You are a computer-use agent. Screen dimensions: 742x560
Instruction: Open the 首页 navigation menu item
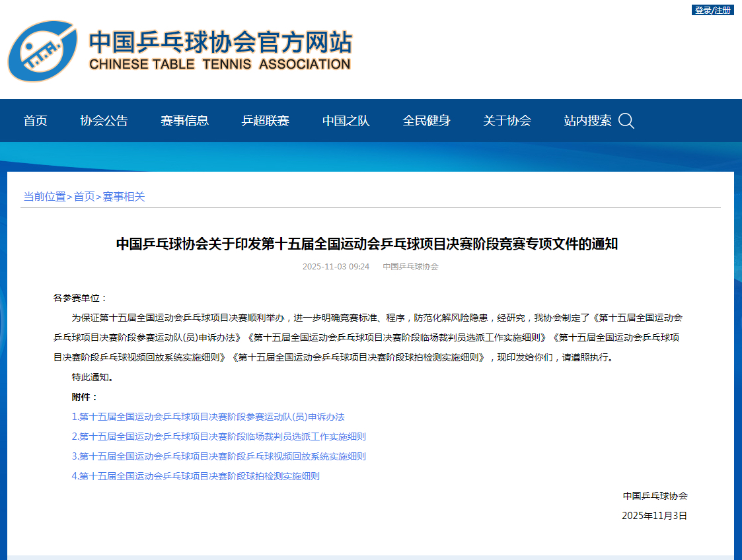pyautogui.click(x=36, y=121)
